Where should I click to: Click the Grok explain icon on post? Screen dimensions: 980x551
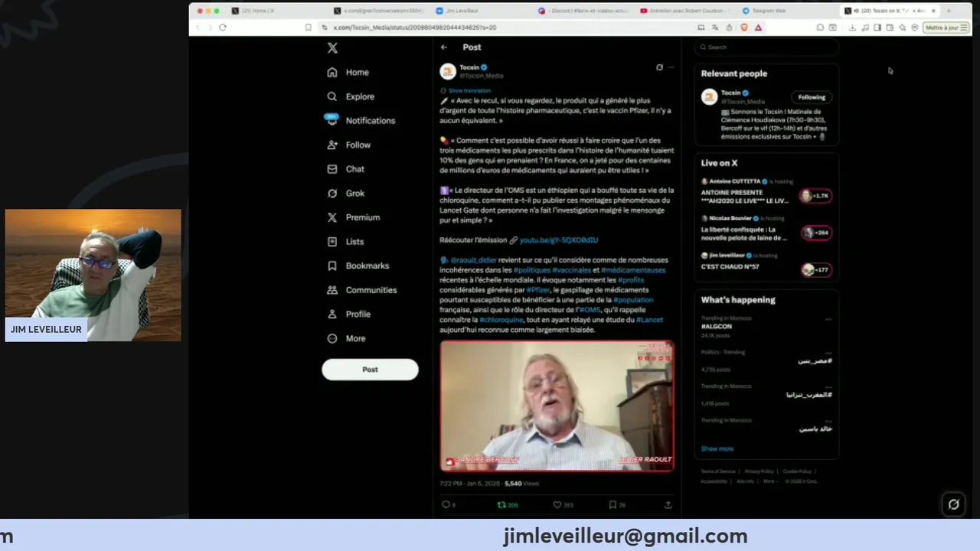[659, 67]
